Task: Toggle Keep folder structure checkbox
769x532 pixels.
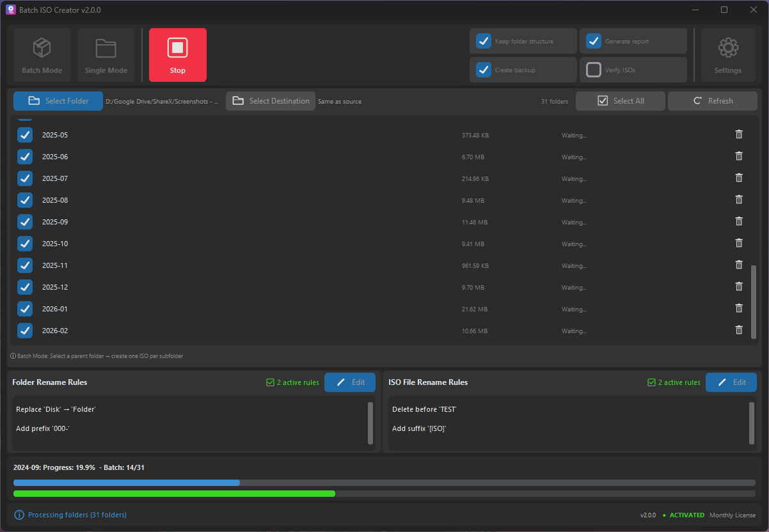Action: [x=484, y=41]
